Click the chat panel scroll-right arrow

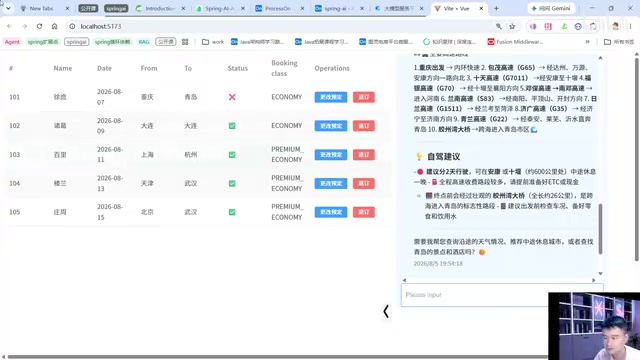(593, 280)
